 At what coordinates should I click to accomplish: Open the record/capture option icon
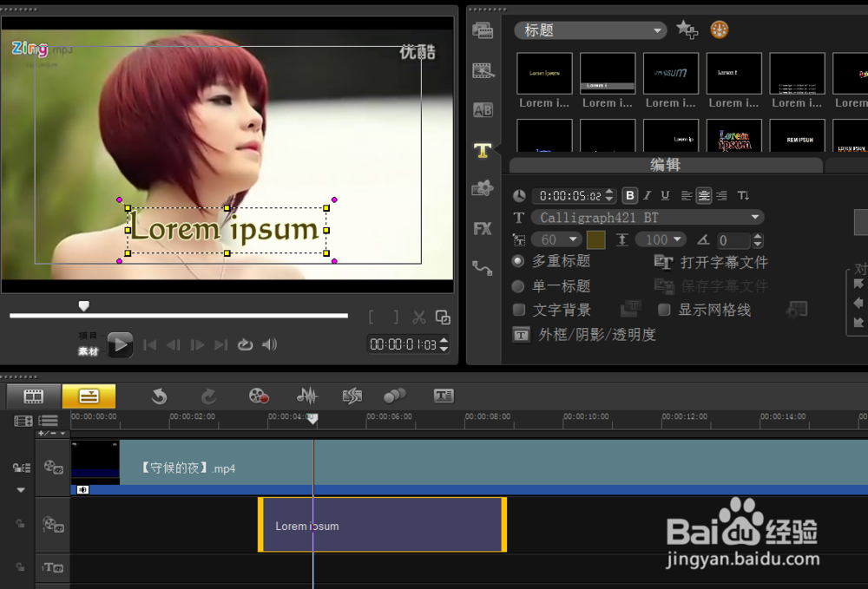(x=259, y=396)
